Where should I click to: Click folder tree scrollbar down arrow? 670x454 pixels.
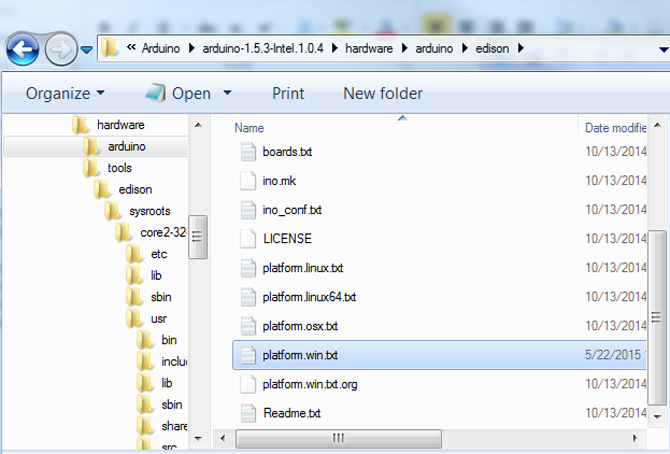pyautogui.click(x=198, y=438)
